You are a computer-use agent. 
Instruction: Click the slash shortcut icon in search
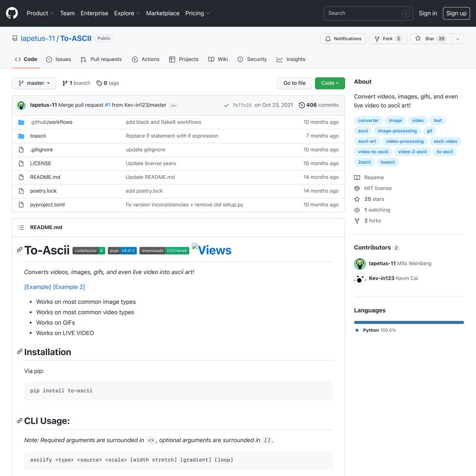pyautogui.click(x=406, y=13)
